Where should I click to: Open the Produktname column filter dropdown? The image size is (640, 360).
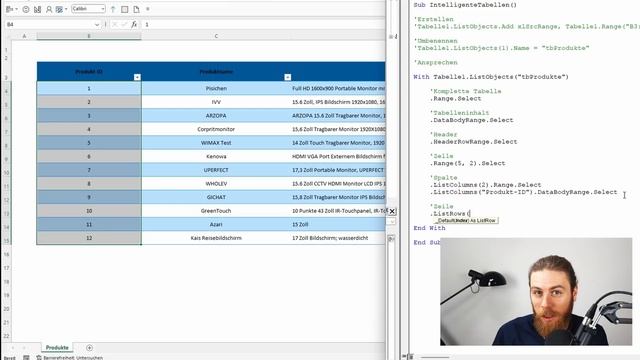point(288,77)
